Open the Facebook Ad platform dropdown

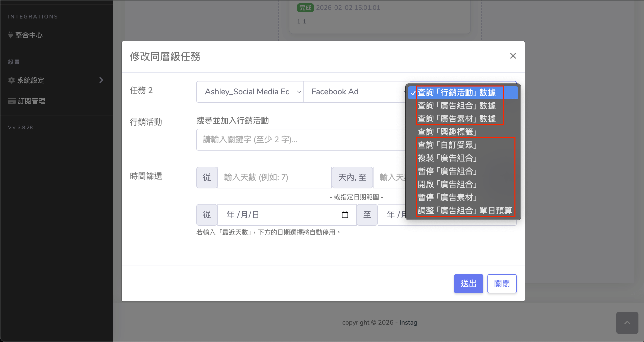[x=354, y=92]
